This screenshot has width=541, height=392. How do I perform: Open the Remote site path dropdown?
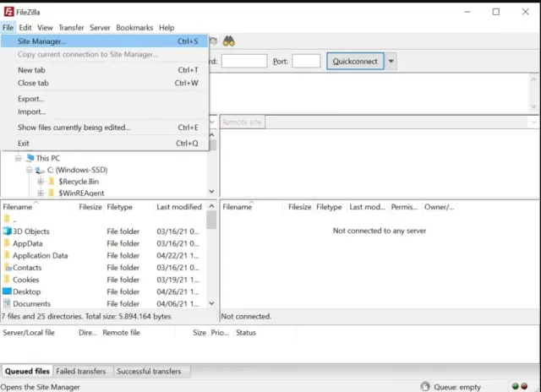click(533, 122)
